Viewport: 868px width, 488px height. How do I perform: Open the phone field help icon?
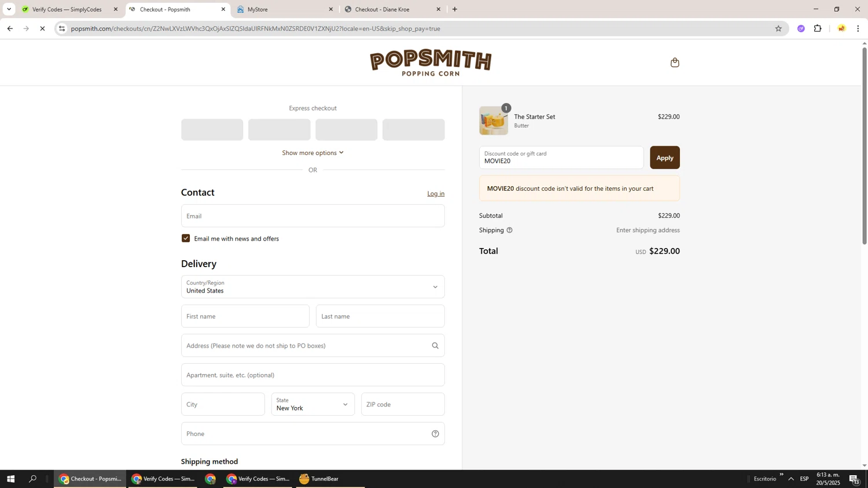click(x=435, y=434)
